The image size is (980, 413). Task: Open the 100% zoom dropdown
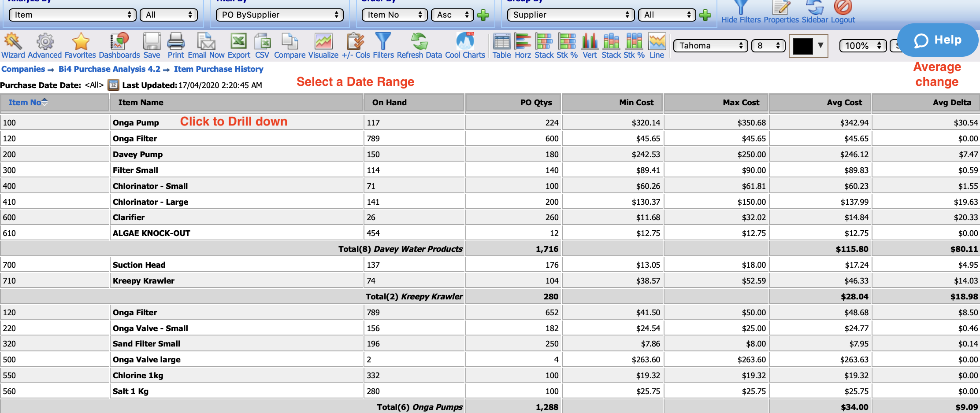coord(863,45)
